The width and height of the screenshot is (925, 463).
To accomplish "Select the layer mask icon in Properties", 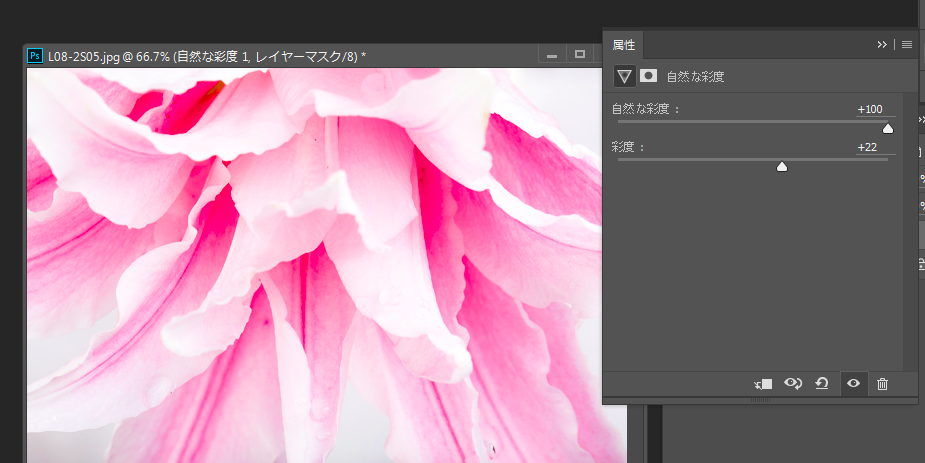I will pos(648,75).
